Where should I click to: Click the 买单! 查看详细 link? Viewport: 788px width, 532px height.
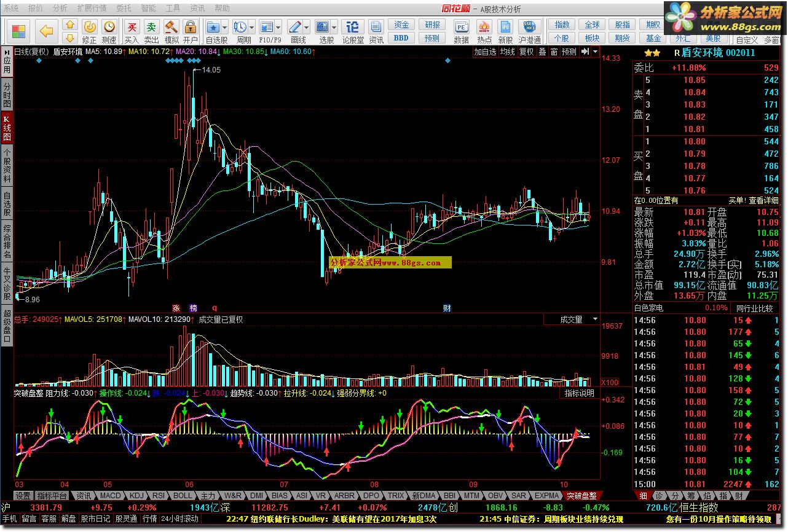pyautogui.click(x=754, y=200)
